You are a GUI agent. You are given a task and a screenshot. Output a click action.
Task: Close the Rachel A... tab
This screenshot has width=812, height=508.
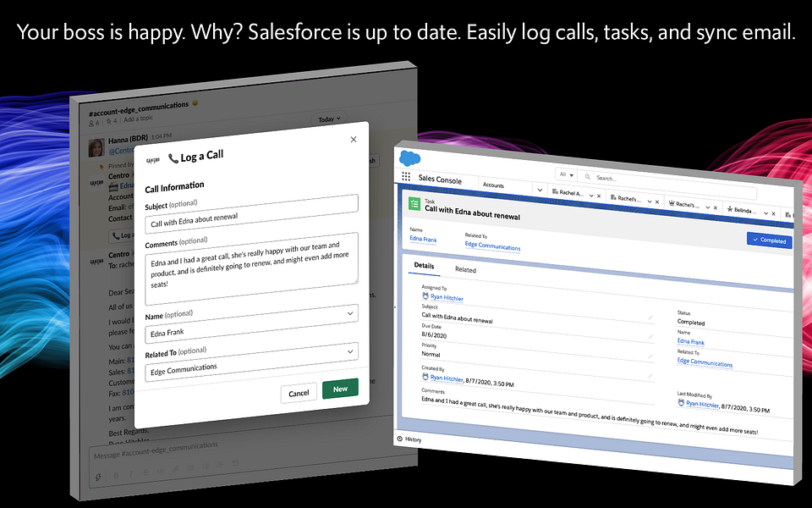tap(599, 196)
